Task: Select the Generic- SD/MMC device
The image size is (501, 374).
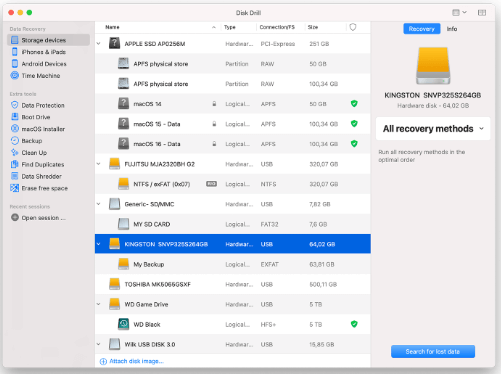Action: pyautogui.click(x=233, y=204)
